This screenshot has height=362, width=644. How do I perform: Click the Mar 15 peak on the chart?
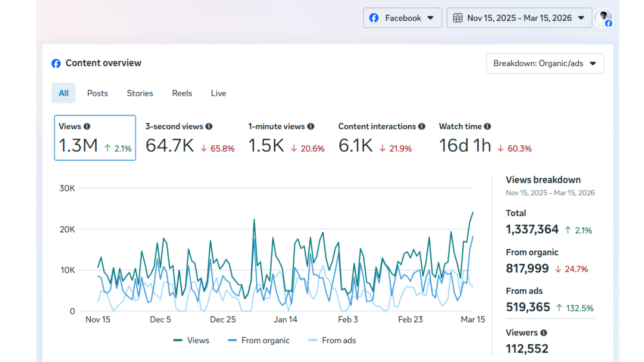pyautogui.click(x=473, y=212)
